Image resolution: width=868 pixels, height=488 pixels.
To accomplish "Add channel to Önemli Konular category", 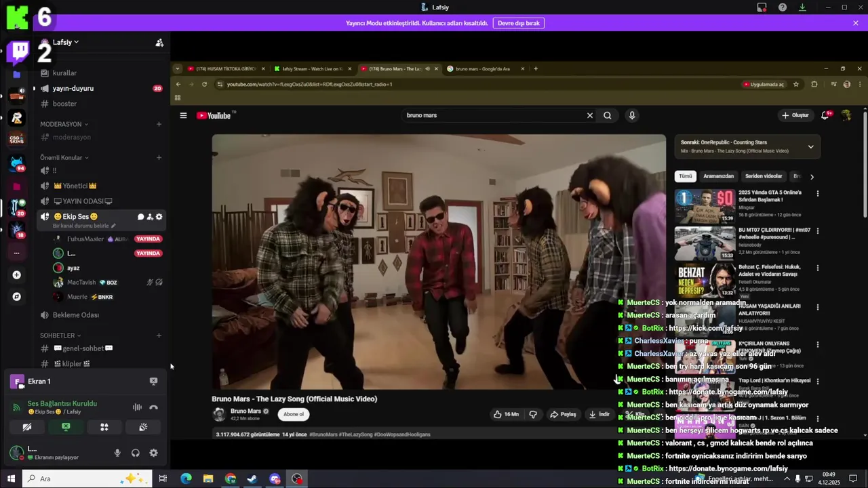I will click(x=159, y=157).
